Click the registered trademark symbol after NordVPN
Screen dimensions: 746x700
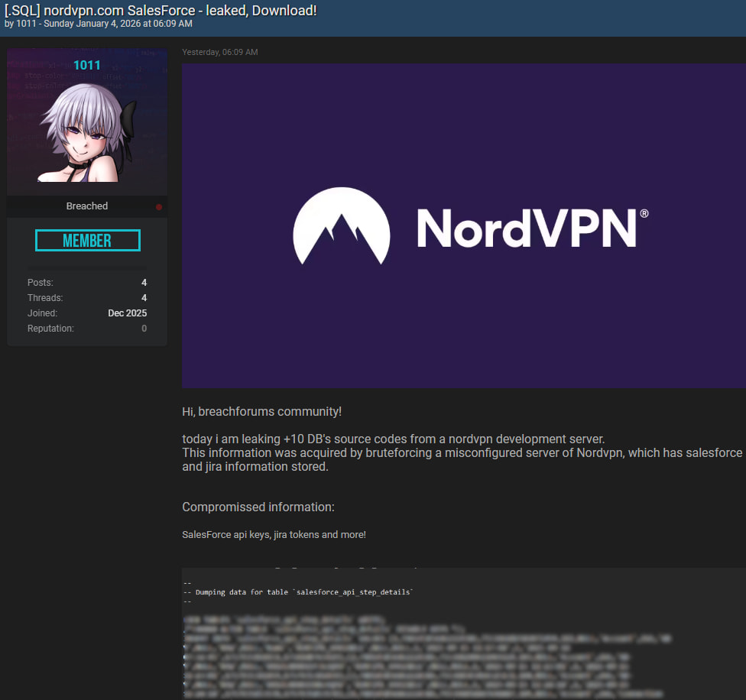(644, 215)
